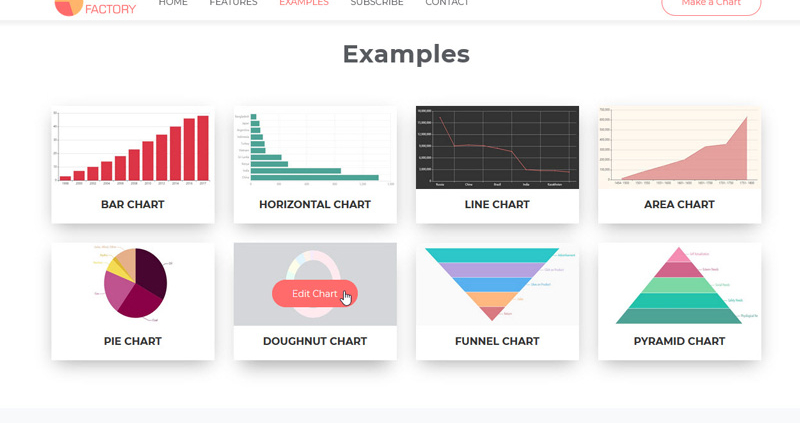Open the pie chart thumbnail
The height and width of the screenshot is (423, 800).
[x=133, y=284]
